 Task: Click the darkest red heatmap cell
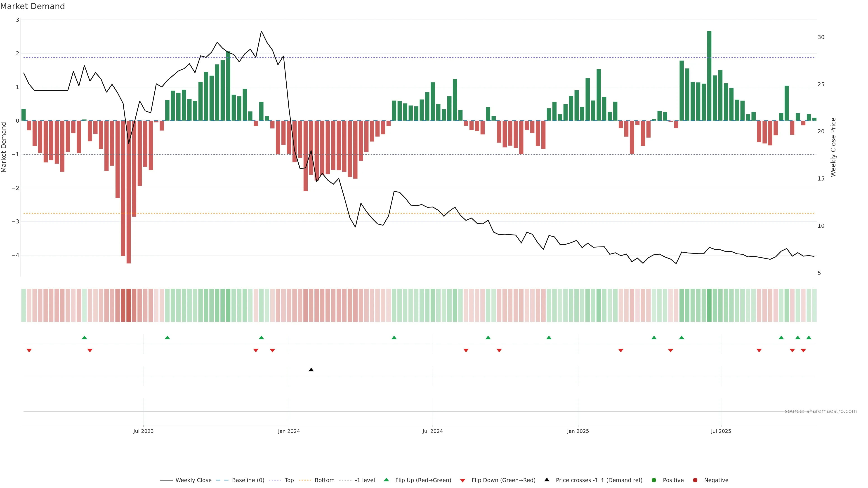[128, 305]
